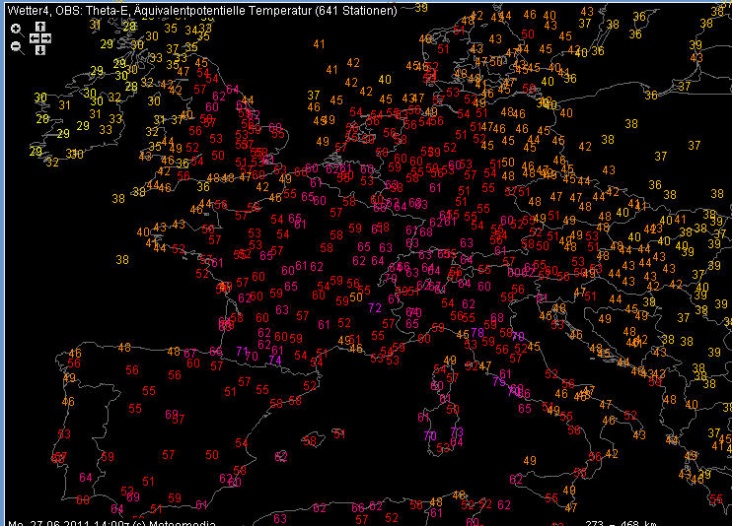732x526 pixels.
Task: Pan the map down with arrow button
Action: coord(40,48)
